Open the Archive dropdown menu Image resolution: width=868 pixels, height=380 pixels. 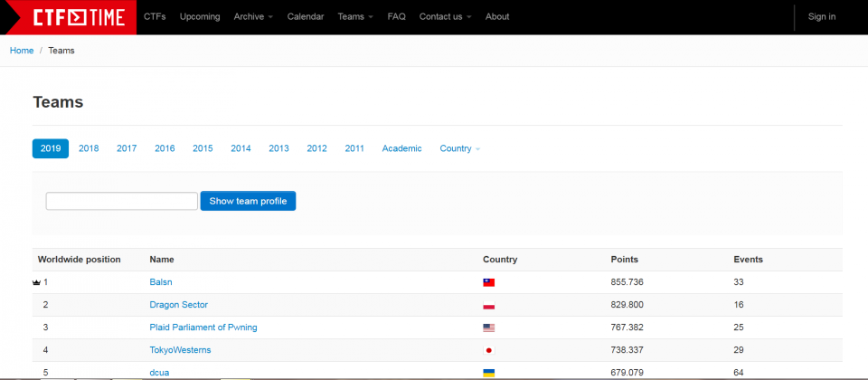[x=253, y=16]
